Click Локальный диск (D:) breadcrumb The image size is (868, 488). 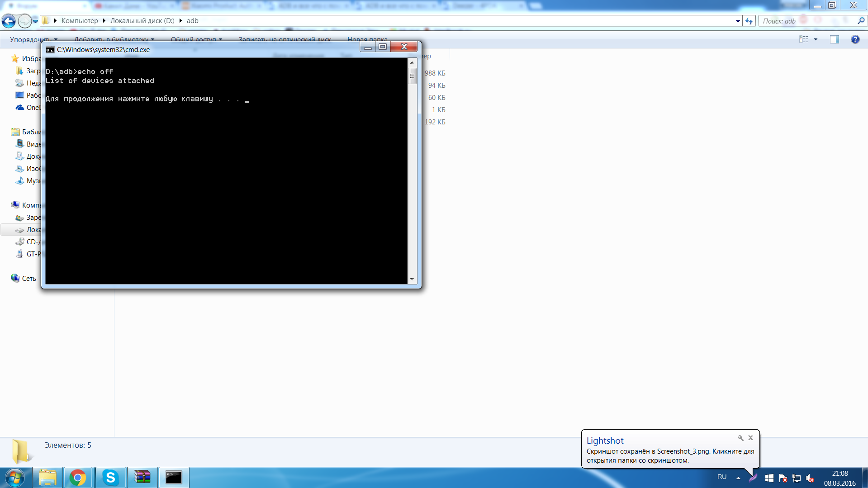tap(142, 21)
